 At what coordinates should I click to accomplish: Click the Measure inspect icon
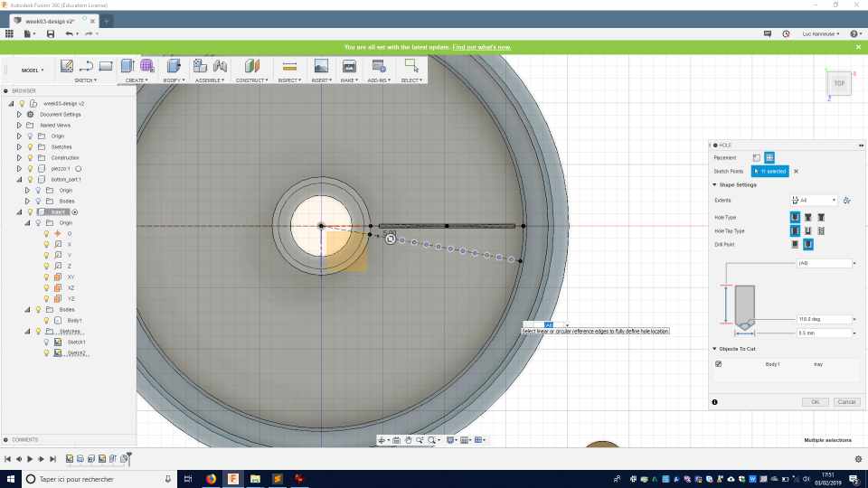point(289,66)
